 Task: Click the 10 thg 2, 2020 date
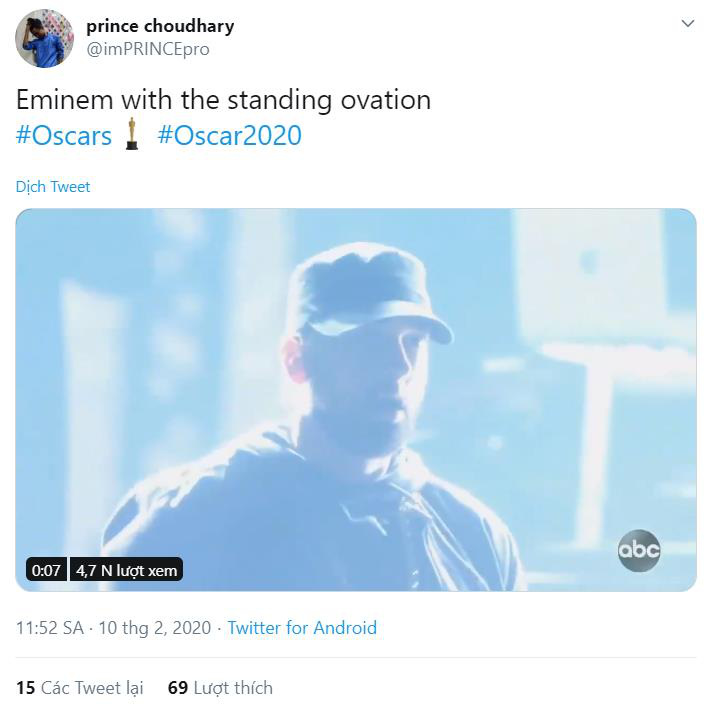[x=155, y=628]
